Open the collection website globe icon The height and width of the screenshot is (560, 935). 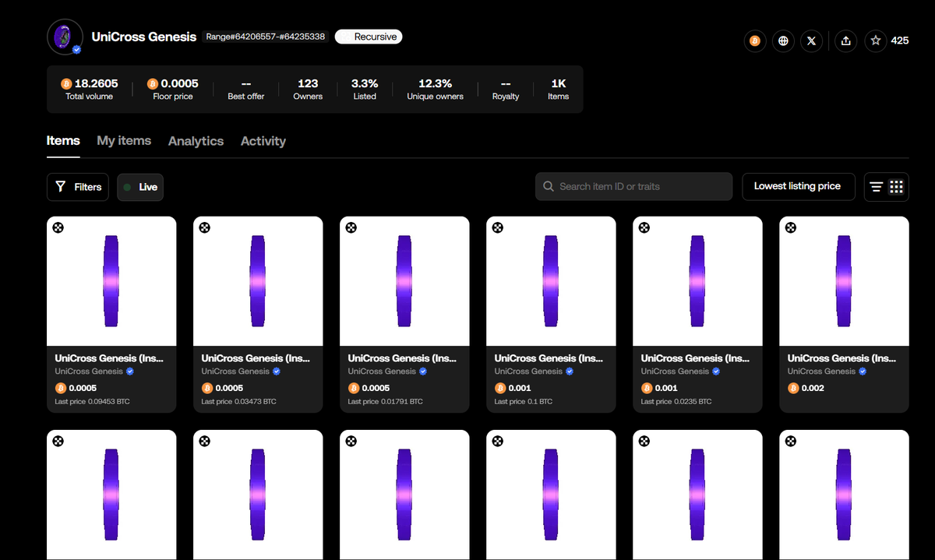783,41
